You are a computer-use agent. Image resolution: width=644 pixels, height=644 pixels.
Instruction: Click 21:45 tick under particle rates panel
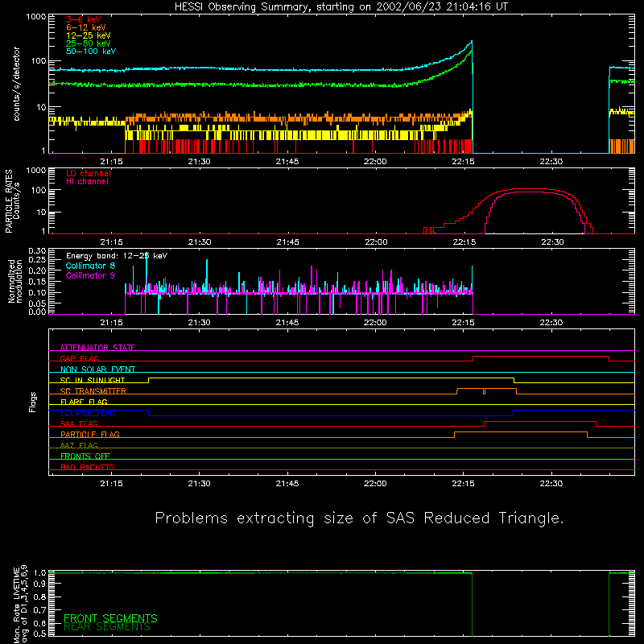[x=287, y=242]
